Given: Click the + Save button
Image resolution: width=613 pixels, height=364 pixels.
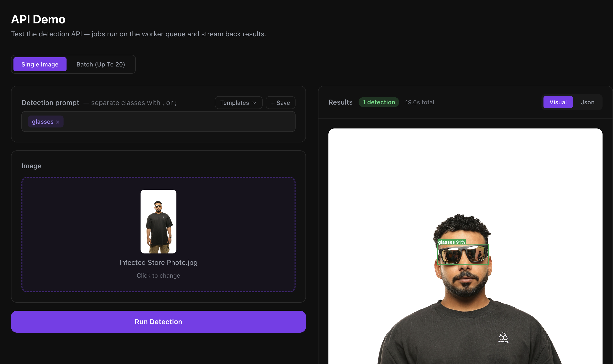Looking at the screenshot, I should (x=280, y=103).
